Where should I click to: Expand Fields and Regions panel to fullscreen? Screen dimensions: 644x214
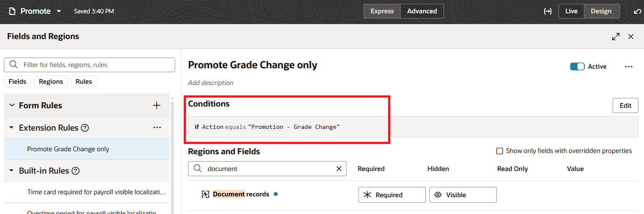616,37
